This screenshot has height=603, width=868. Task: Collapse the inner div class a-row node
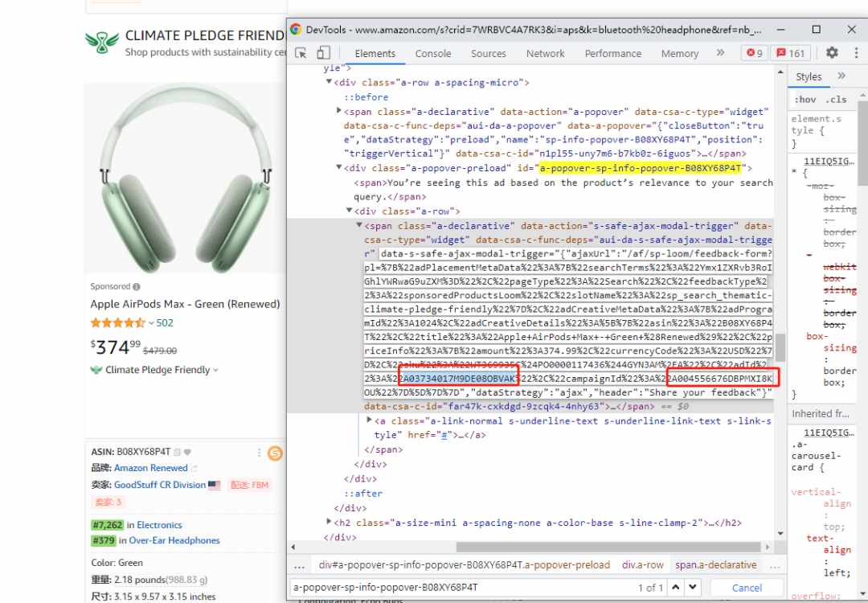click(x=350, y=211)
